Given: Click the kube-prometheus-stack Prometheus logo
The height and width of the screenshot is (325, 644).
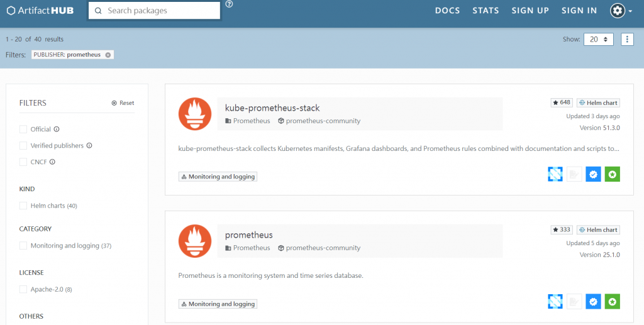Looking at the screenshot, I should [195, 114].
